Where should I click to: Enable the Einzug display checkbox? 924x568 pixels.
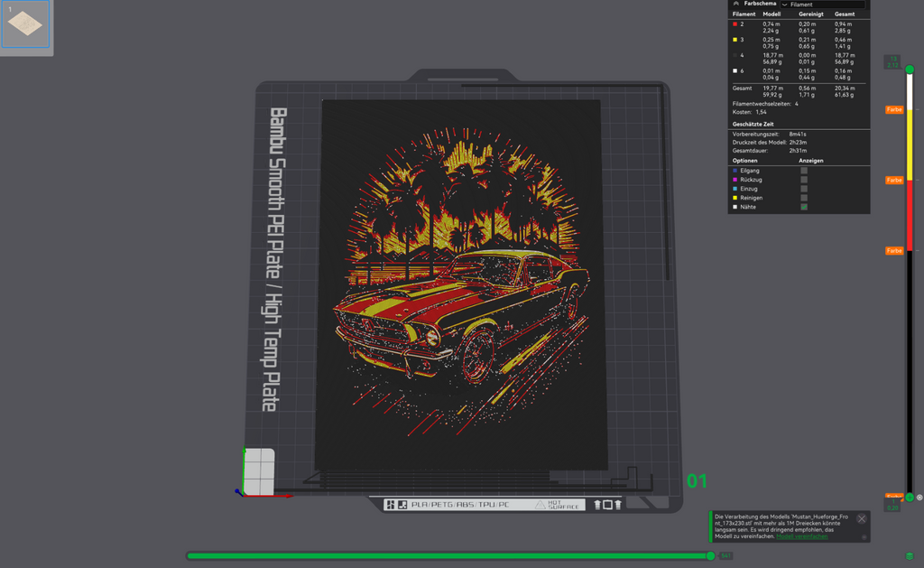point(804,189)
